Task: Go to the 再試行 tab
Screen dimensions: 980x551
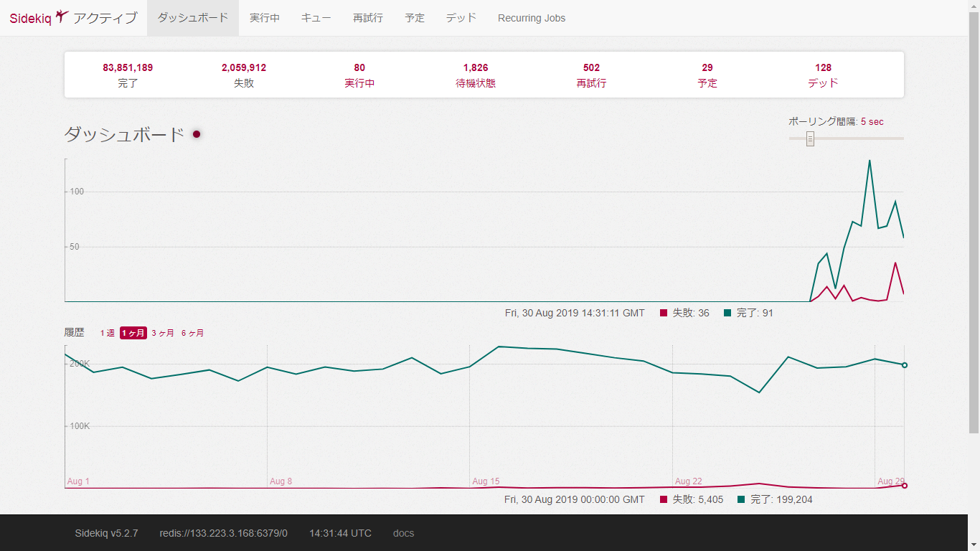Action: (368, 18)
